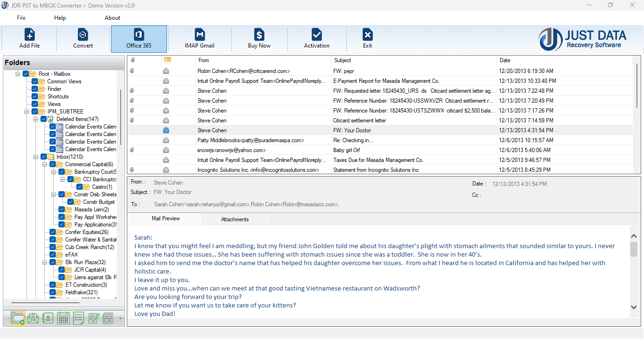The height and width of the screenshot is (339, 644).
Task: Enable the Castro(1) folder checkbox
Action: click(79, 186)
